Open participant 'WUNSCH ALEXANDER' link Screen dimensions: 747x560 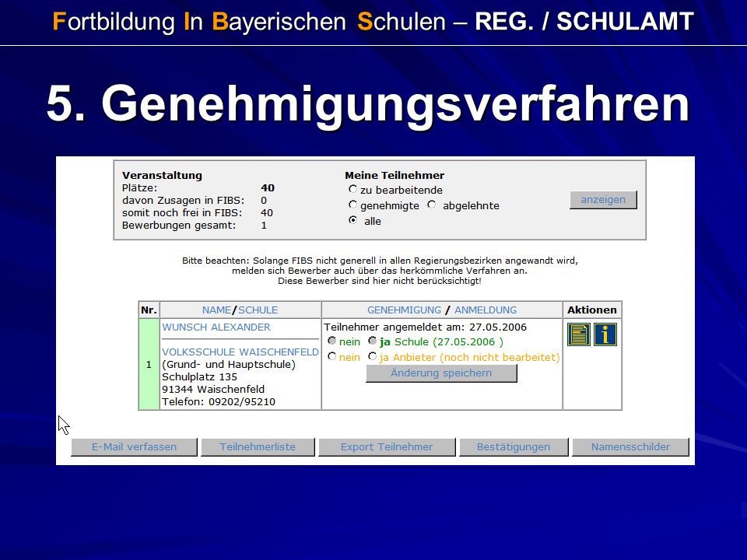pyautogui.click(x=216, y=327)
